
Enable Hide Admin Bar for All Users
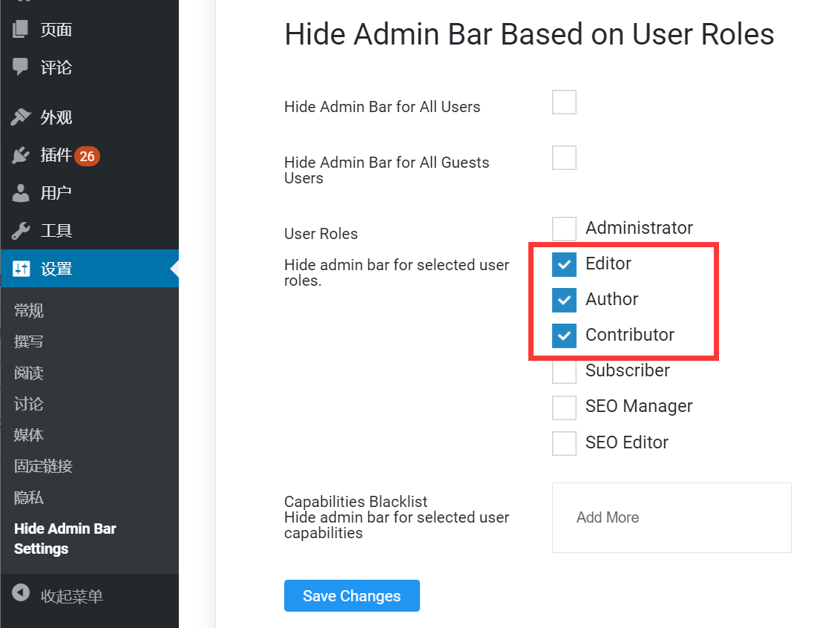coord(564,102)
